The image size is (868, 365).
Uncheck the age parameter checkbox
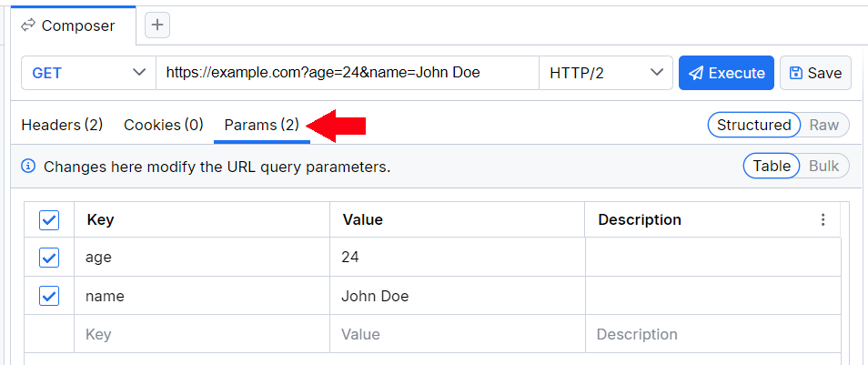[49, 258]
